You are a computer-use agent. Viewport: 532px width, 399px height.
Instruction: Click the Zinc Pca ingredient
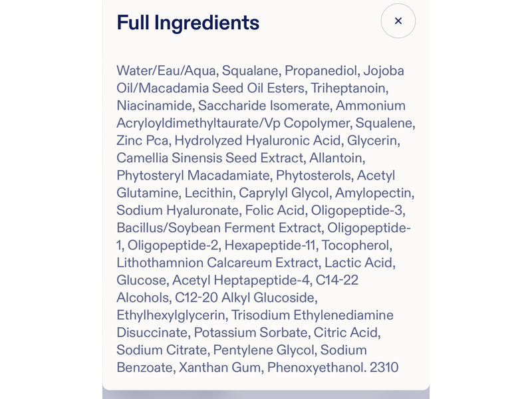[144, 140]
